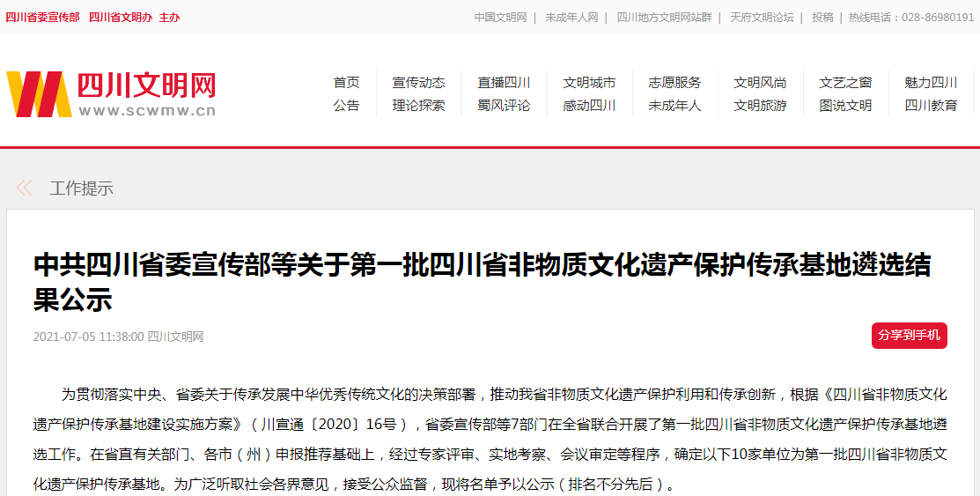
Task: Open the 首页 navigation item
Action: tap(346, 83)
